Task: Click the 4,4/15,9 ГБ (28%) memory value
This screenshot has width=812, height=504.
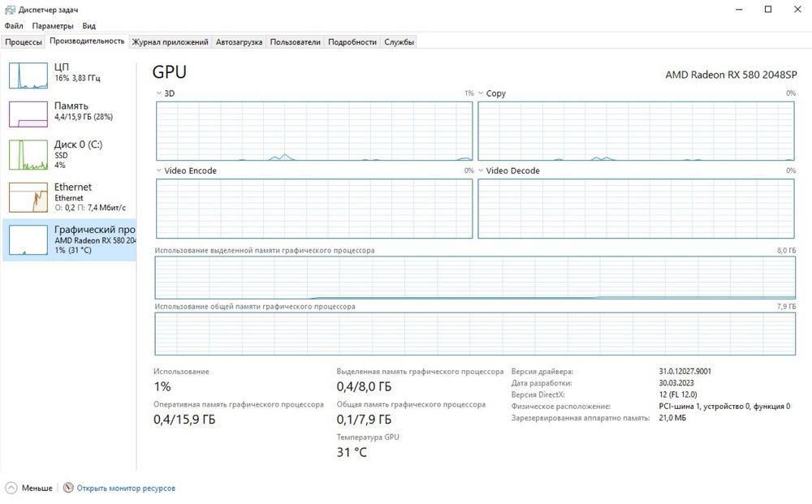Action: tap(84, 117)
